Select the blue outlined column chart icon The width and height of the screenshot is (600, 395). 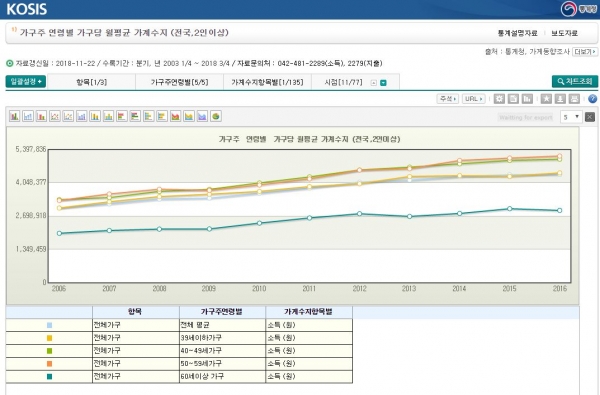[x=28, y=116]
